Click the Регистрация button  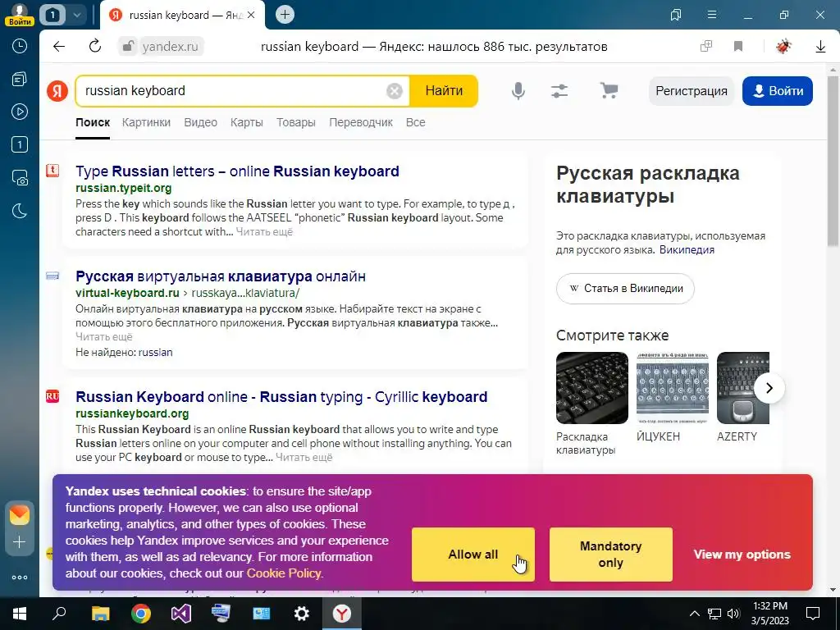(691, 91)
